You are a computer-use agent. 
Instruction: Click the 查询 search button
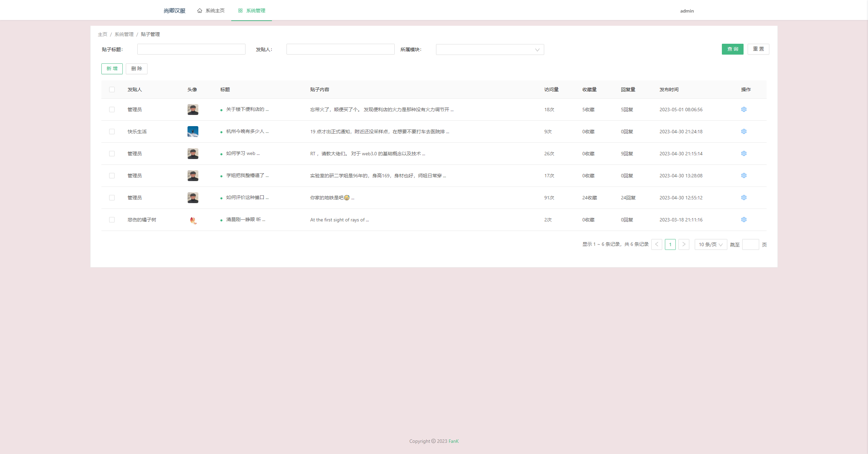732,49
